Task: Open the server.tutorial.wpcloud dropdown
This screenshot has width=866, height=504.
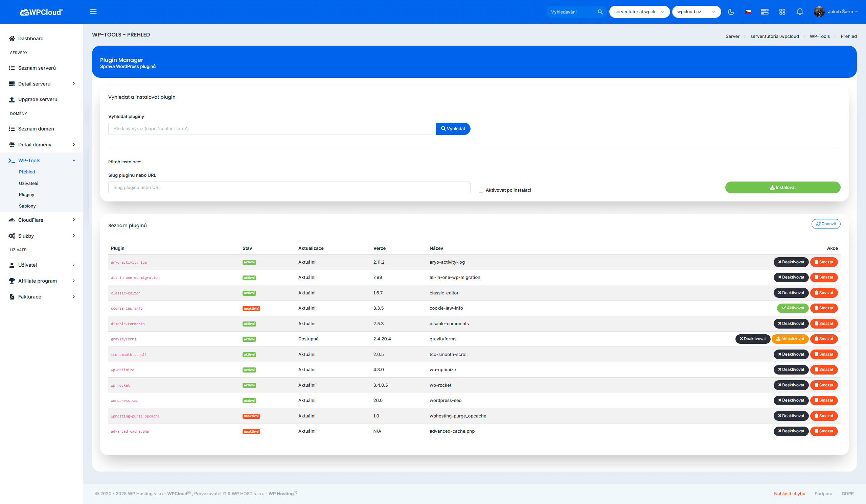Action: pyautogui.click(x=639, y=12)
